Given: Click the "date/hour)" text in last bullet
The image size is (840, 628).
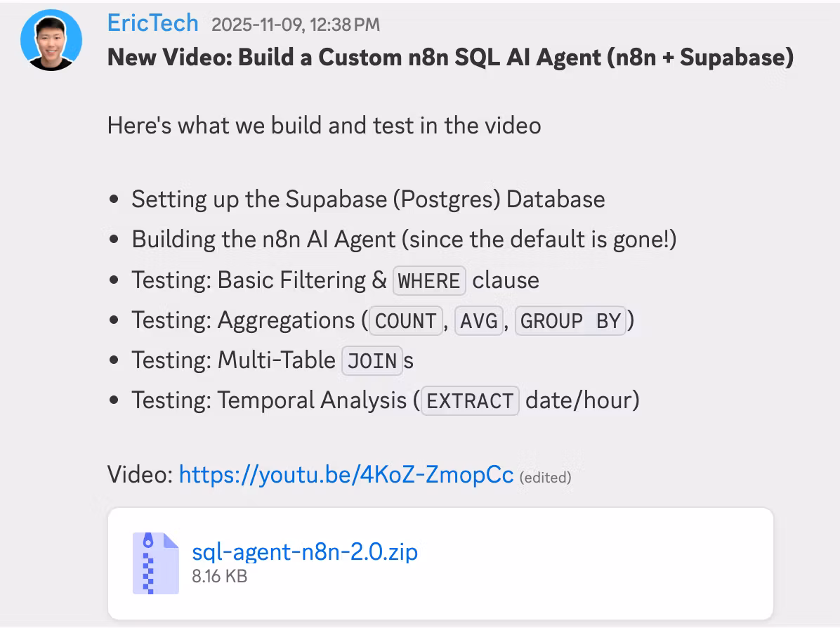Looking at the screenshot, I should point(582,400).
